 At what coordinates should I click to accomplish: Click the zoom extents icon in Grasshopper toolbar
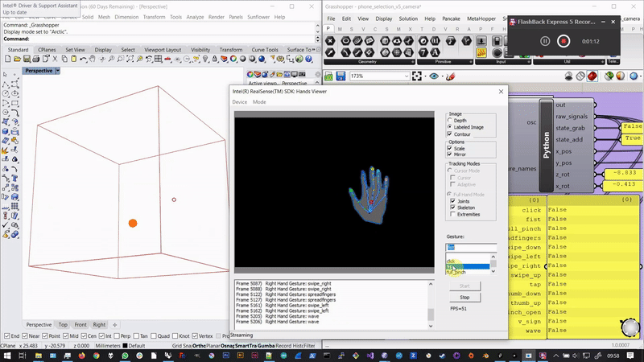point(415,76)
